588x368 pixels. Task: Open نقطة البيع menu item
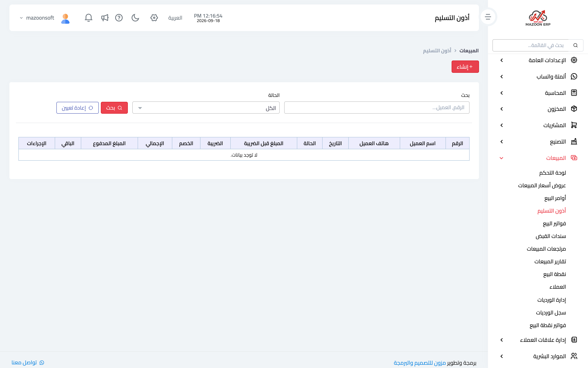[x=555, y=274]
